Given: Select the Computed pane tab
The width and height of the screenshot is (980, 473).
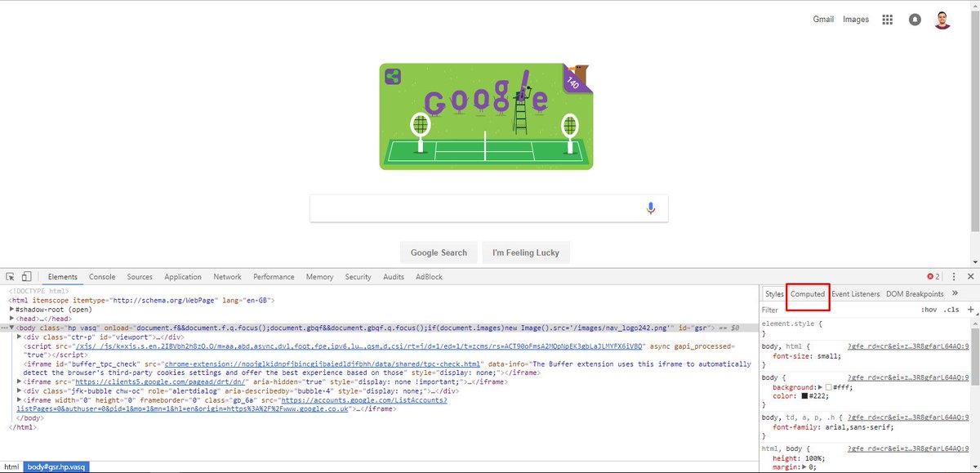Looking at the screenshot, I should (808, 294).
